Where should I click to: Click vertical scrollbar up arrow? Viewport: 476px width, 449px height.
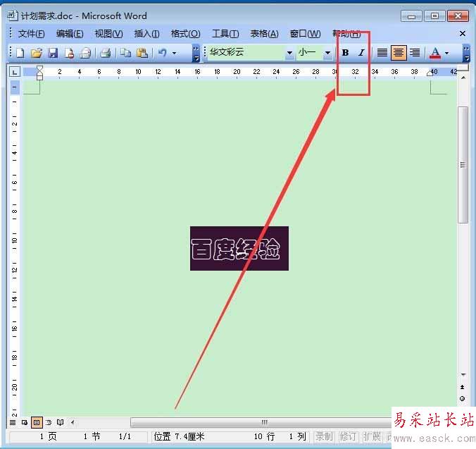coord(463,78)
